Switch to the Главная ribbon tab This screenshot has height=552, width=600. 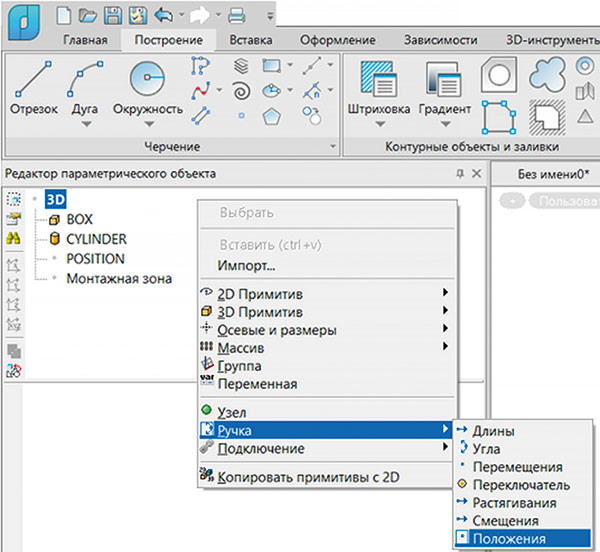click(85, 40)
